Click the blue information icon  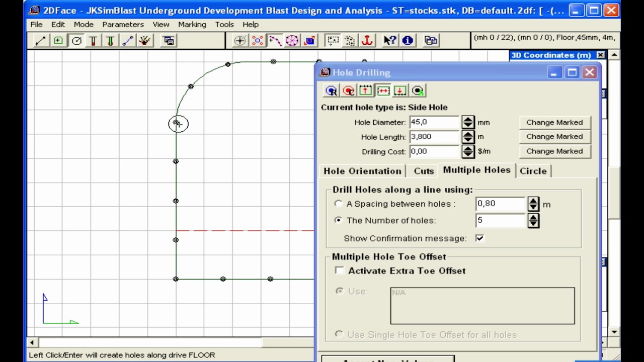point(408,41)
